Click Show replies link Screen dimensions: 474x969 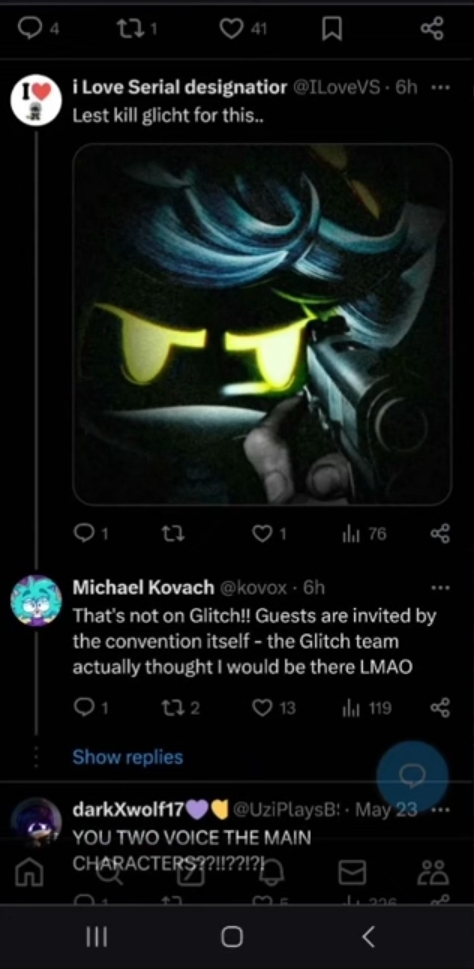click(128, 757)
